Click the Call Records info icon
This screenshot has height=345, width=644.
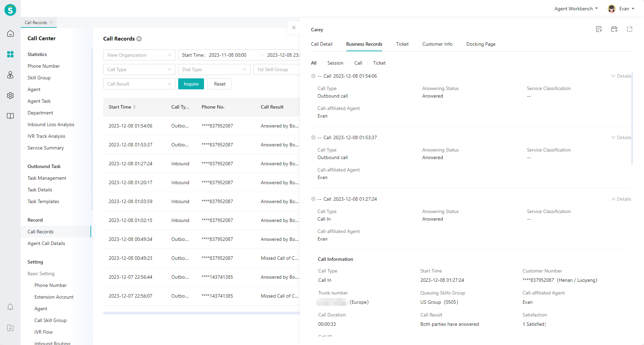139,39
